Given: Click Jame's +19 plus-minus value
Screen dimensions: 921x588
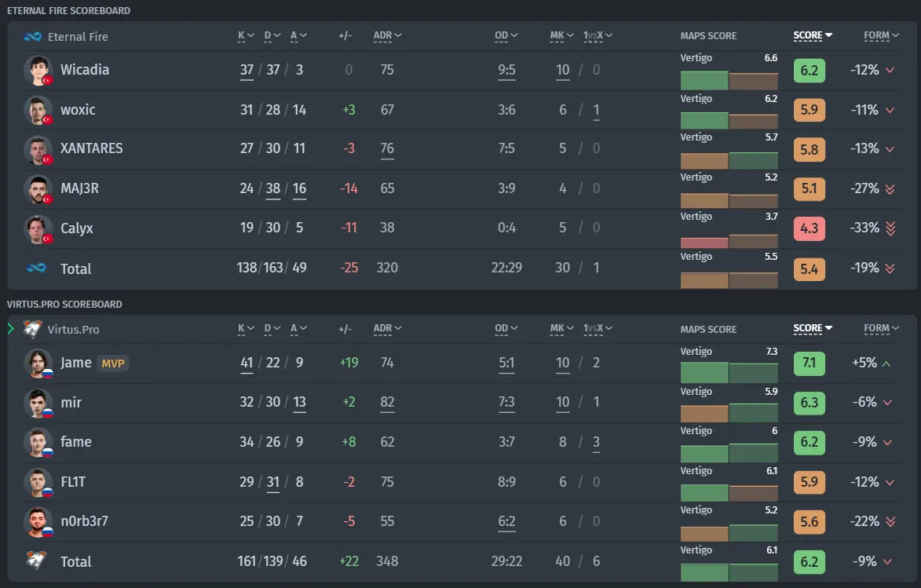Looking at the screenshot, I should 349,363.
